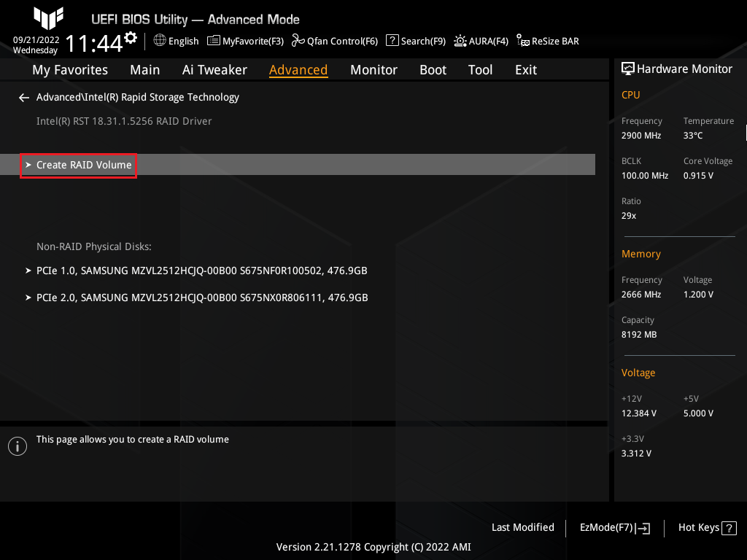Click the Hardware Monitor title
This screenshot has height=560, width=747.
click(684, 69)
